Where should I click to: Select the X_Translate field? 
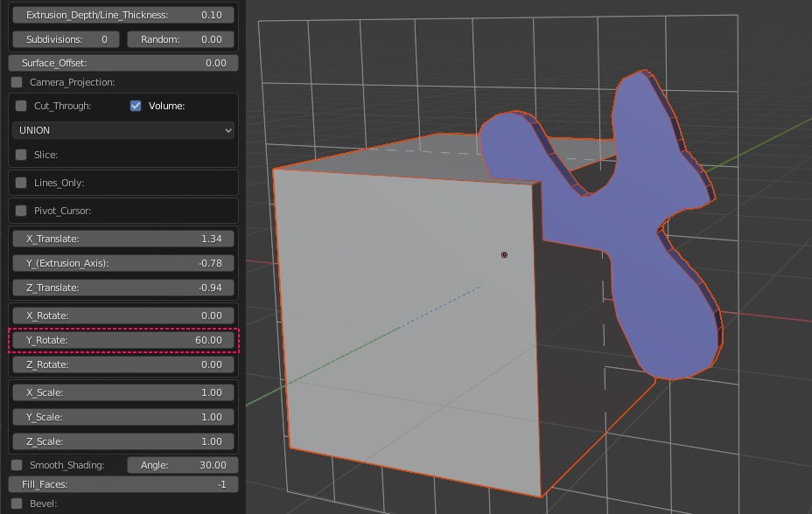coord(123,239)
